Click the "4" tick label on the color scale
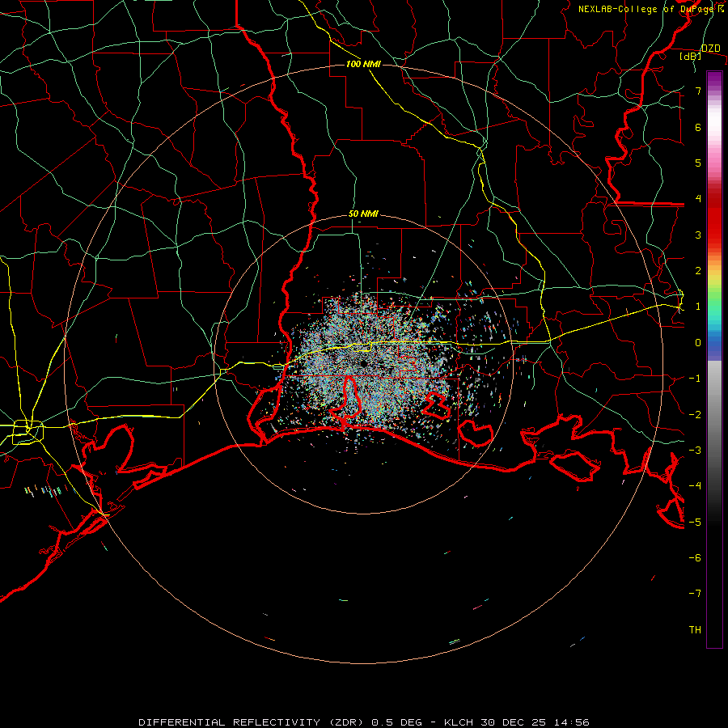This screenshot has height=728, width=728. click(x=698, y=199)
